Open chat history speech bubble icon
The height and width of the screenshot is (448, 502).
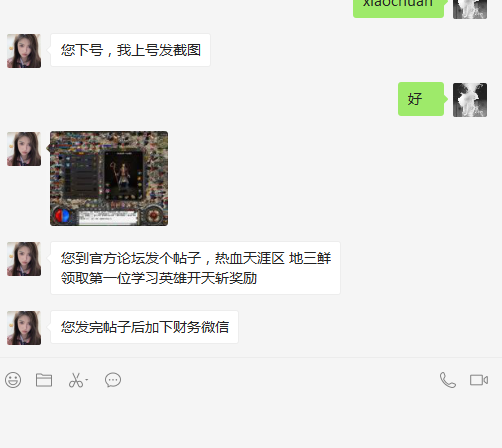(113, 380)
